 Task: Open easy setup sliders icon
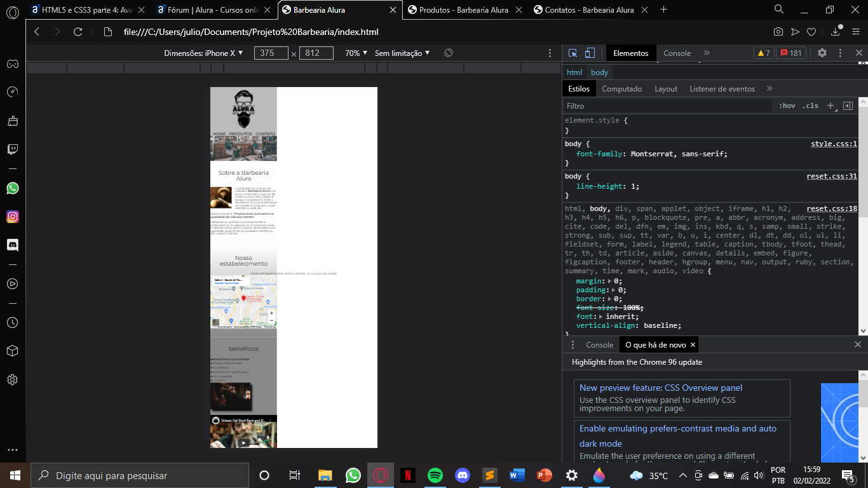tap(855, 32)
